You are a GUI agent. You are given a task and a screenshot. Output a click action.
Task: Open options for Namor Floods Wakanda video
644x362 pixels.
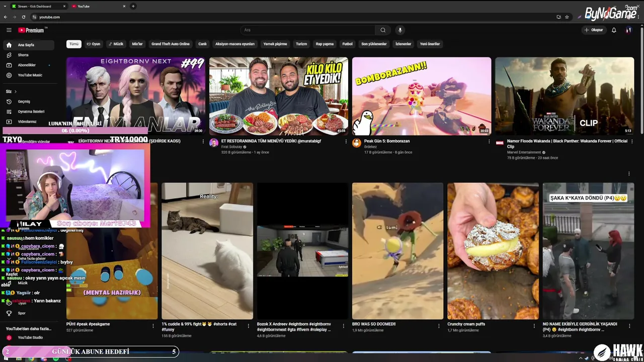click(632, 142)
